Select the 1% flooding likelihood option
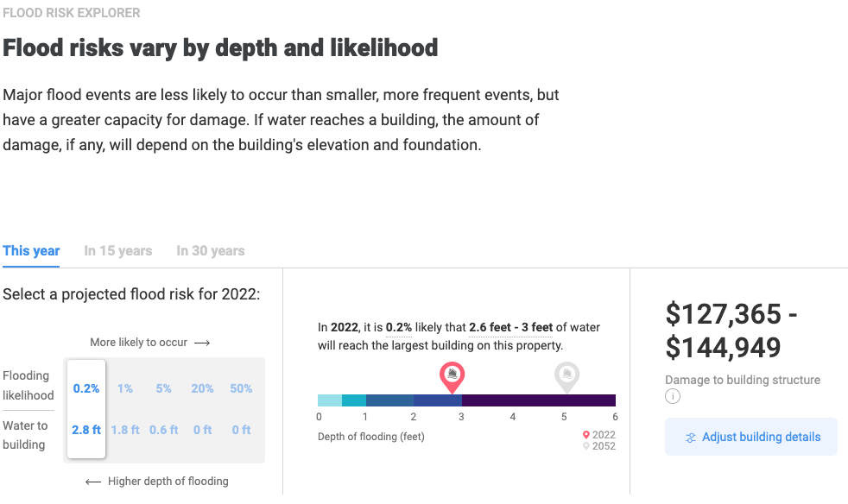Viewport: 848px width, 504px height. [x=124, y=388]
